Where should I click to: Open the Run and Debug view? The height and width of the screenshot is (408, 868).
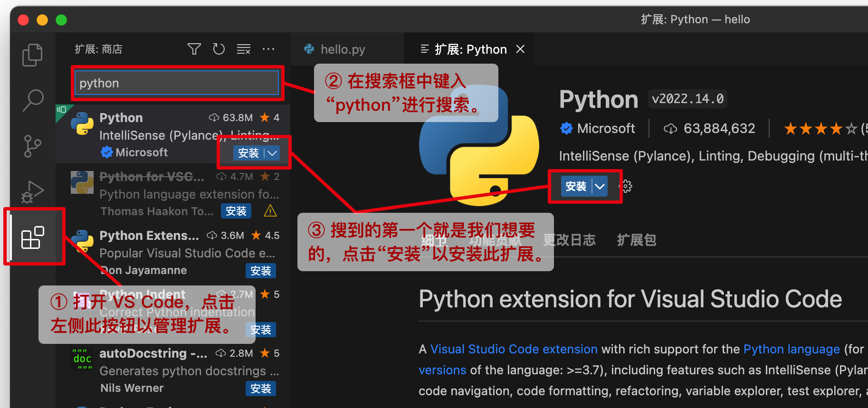point(32,191)
